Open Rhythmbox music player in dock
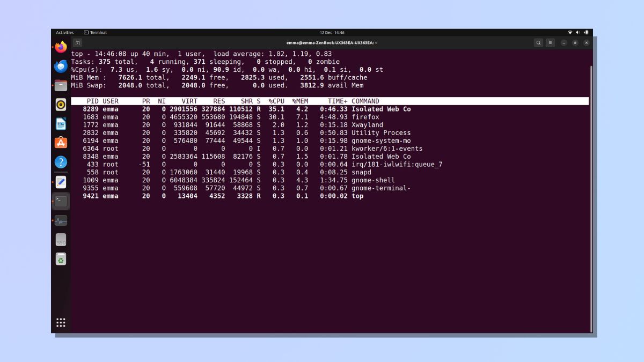The image size is (644, 362). 61,105
